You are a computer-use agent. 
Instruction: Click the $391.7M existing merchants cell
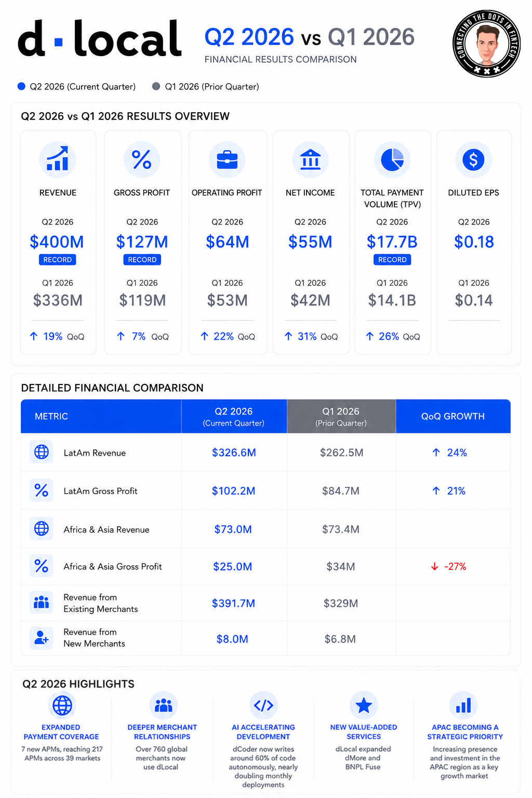(x=233, y=603)
